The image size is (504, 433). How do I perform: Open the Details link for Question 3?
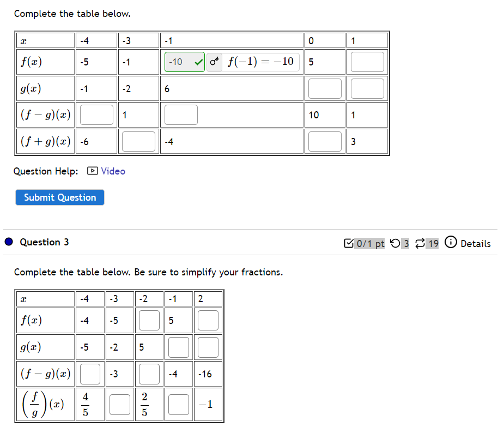pos(477,243)
